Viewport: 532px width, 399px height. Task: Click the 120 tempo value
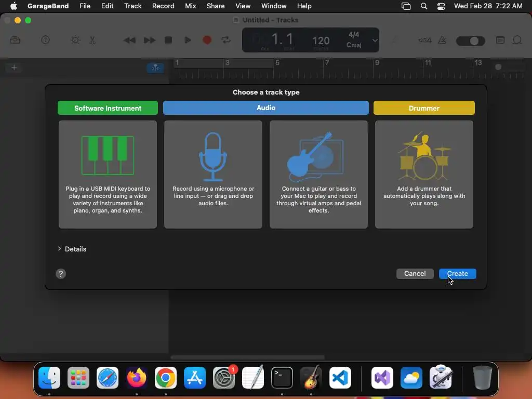pos(321,41)
